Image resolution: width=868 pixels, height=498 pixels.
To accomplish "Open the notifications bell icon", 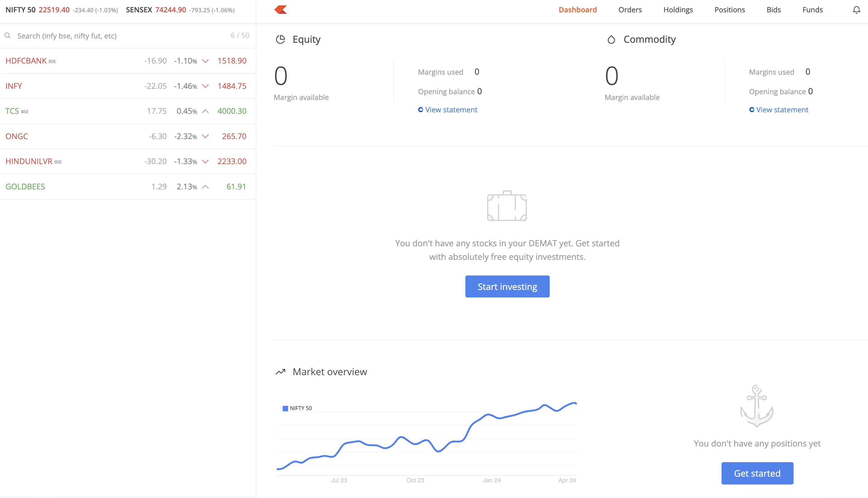I will [856, 10].
